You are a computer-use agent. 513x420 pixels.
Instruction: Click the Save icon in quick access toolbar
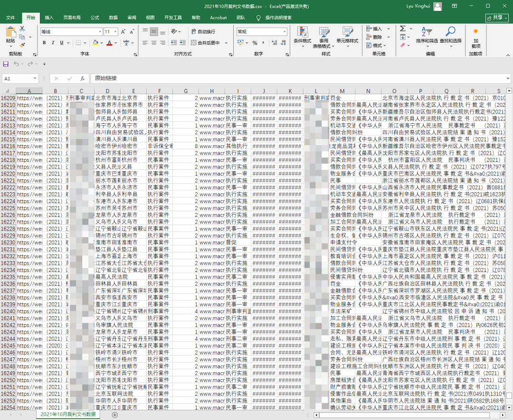(x=6, y=64)
